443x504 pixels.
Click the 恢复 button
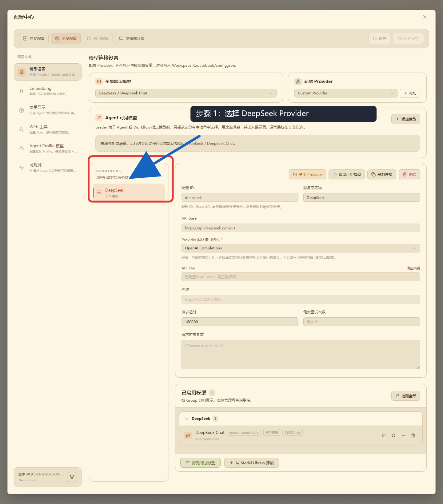click(x=379, y=38)
